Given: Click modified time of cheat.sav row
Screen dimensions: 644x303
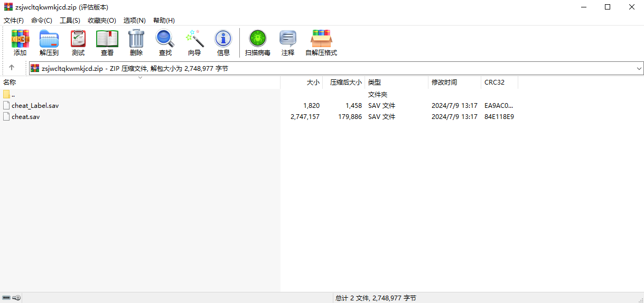Looking at the screenshot, I should [x=454, y=117].
